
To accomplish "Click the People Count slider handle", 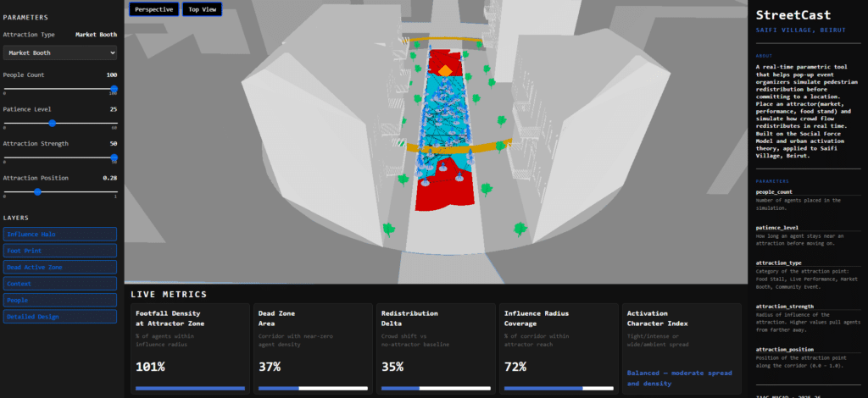I will pyautogui.click(x=114, y=88).
